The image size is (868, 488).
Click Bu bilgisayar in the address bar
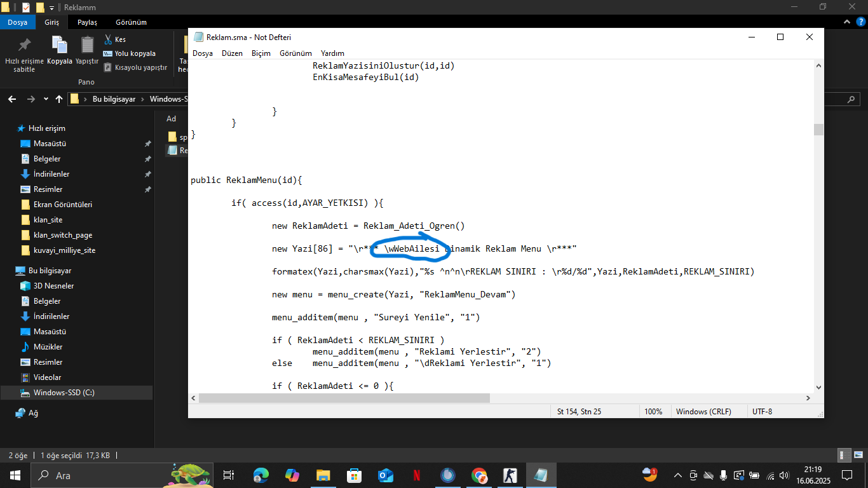[x=115, y=99]
